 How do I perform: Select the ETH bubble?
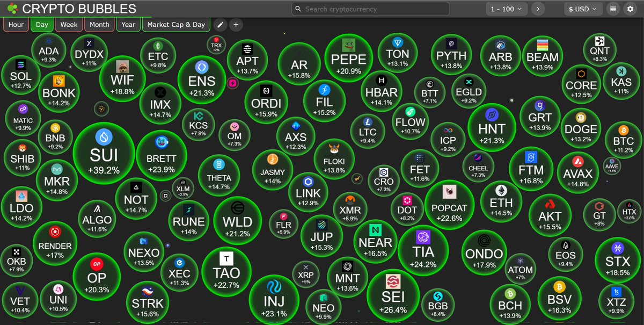(501, 201)
